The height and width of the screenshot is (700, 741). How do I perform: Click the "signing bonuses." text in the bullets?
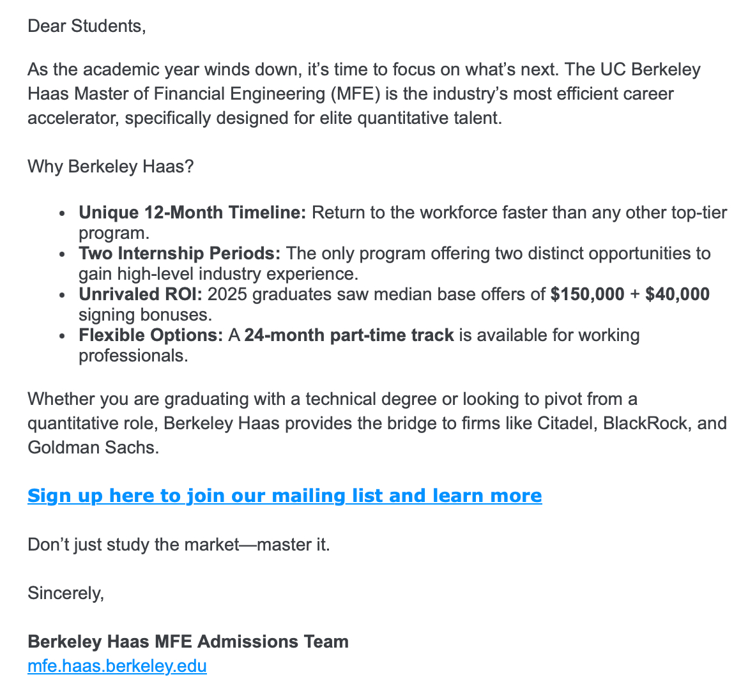tap(145, 315)
